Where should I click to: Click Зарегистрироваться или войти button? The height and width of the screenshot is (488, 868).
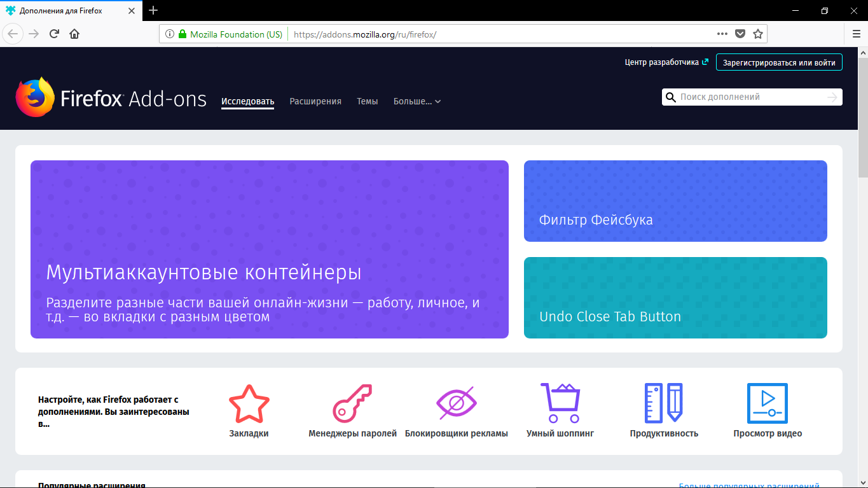pyautogui.click(x=779, y=62)
